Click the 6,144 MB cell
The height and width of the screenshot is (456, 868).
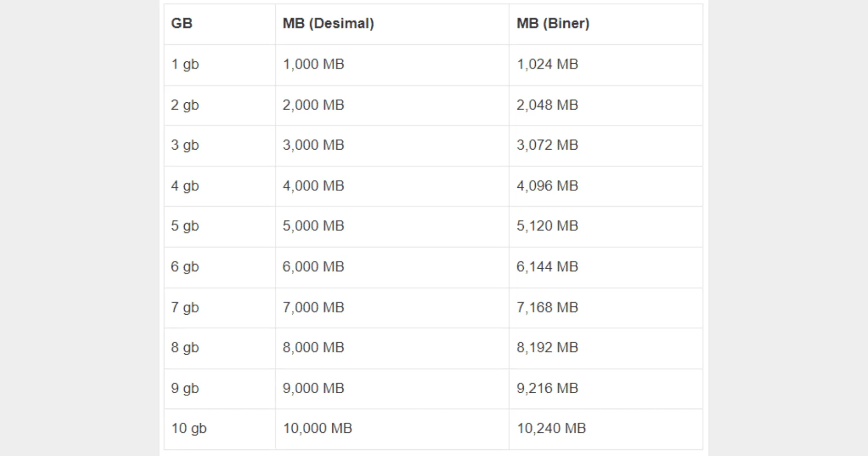547,267
